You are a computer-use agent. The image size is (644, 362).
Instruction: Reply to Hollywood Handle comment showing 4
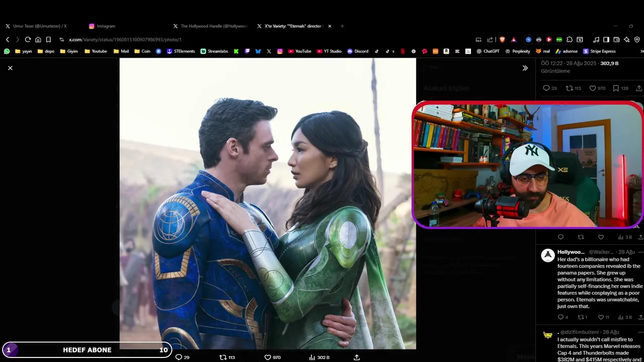560,317
